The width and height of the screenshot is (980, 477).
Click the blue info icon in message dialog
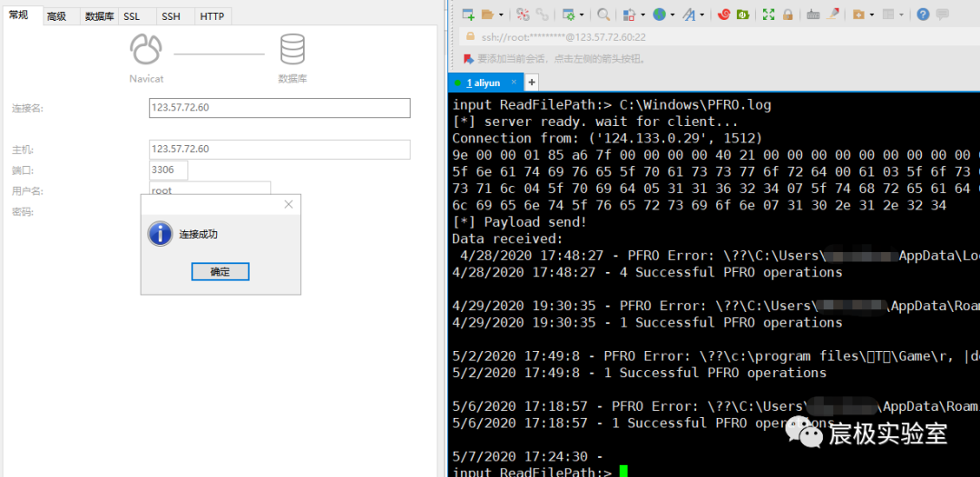tap(160, 234)
